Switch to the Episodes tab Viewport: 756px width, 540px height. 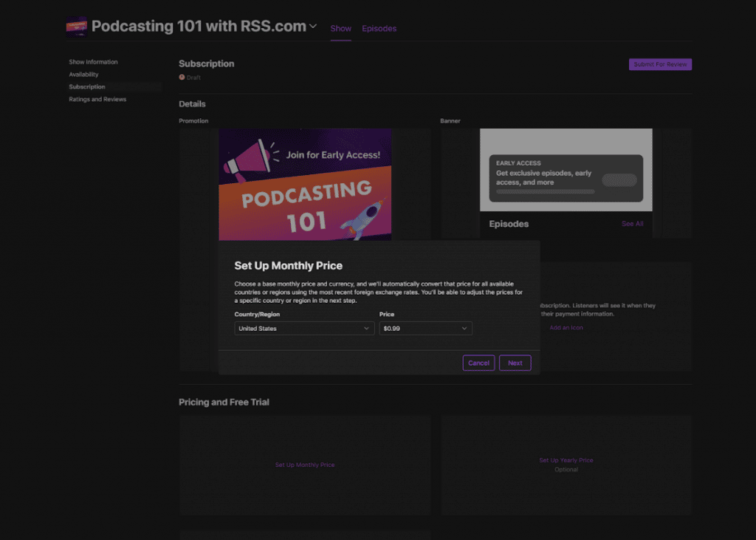tap(379, 29)
